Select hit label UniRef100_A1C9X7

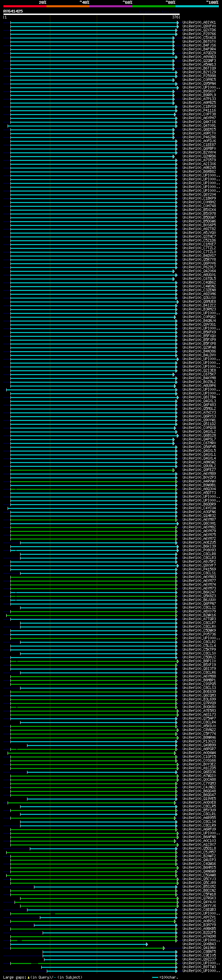(x=199, y=844)
